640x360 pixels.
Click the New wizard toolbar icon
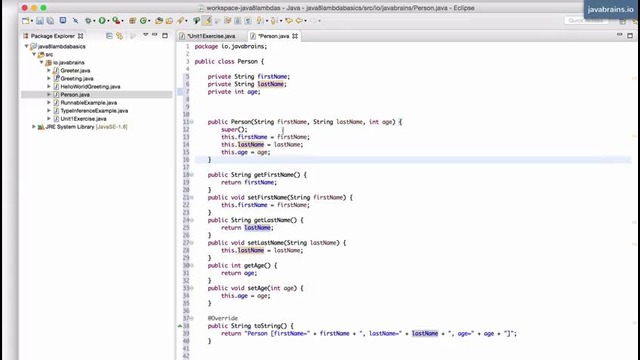coord(25,20)
